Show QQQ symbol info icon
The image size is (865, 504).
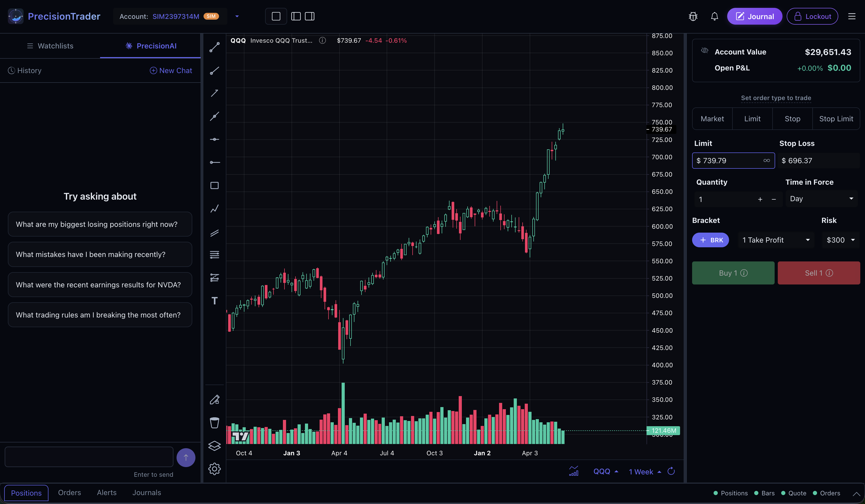[322, 41]
